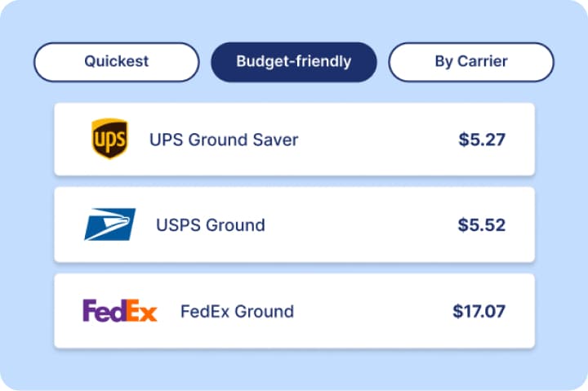Image resolution: width=588 pixels, height=391 pixels.
Task: Switch to the Quickest tab
Action: point(116,62)
